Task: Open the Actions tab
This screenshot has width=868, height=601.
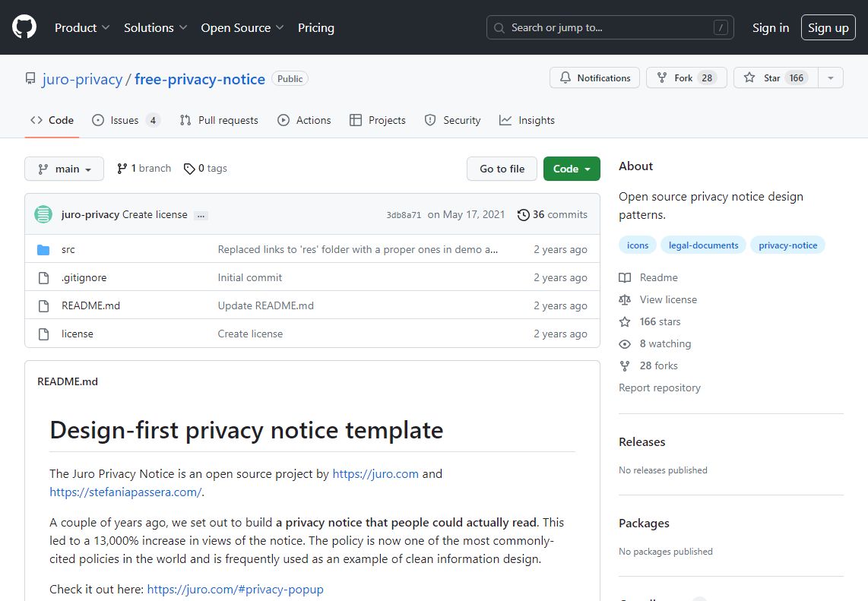Action: click(x=304, y=120)
